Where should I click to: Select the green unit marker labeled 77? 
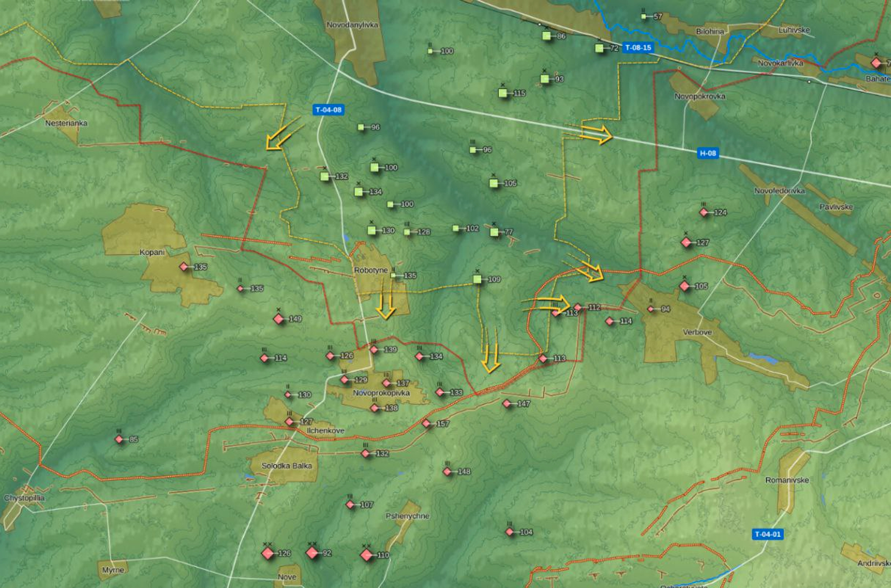coord(494,232)
